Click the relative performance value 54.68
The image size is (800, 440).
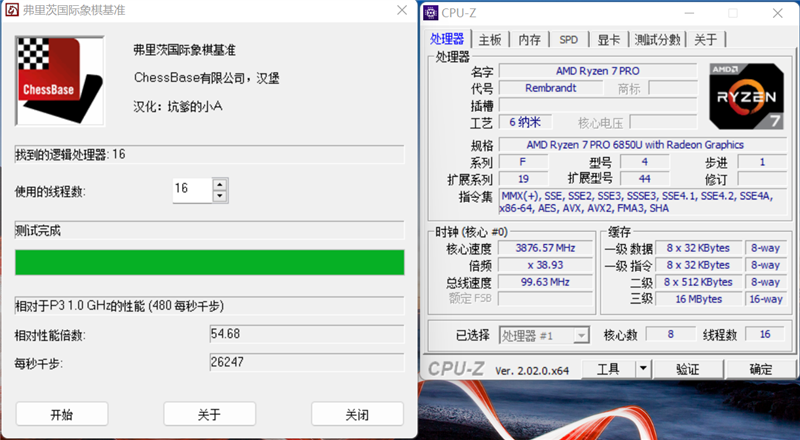[307, 334]
